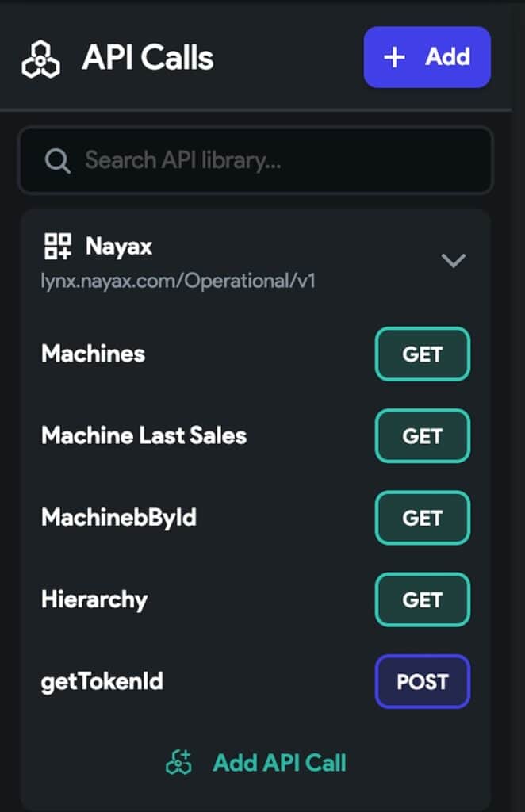Click the Add button

pos(427,57)
